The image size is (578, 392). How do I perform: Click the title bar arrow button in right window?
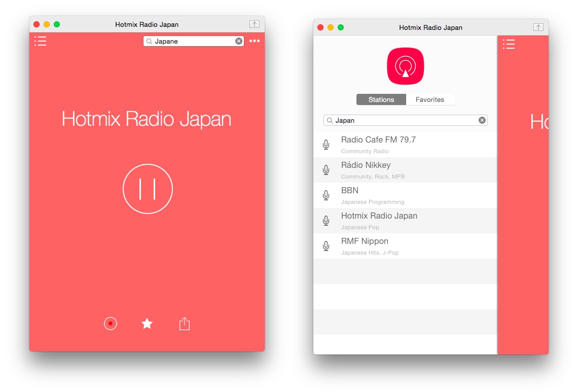538,27
